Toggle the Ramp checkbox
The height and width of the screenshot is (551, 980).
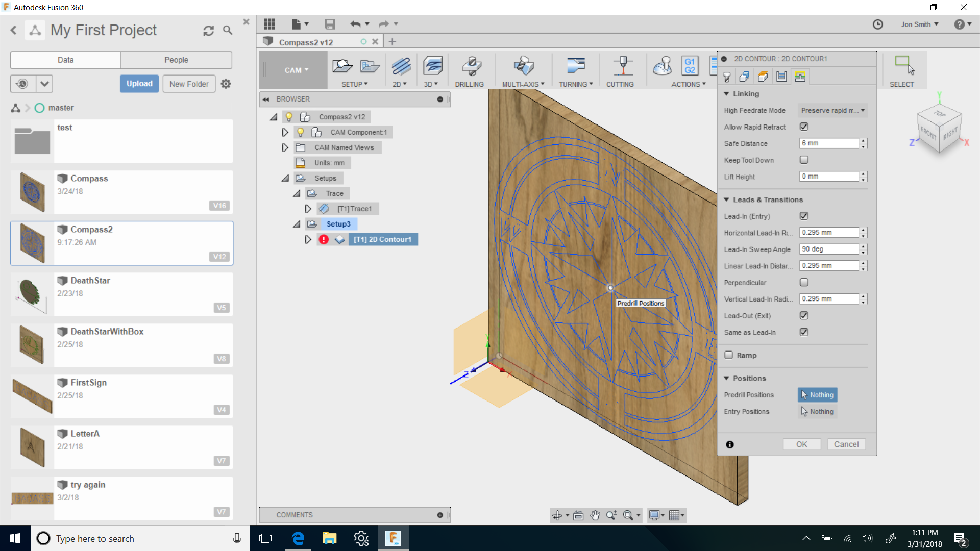click(729, 355)
